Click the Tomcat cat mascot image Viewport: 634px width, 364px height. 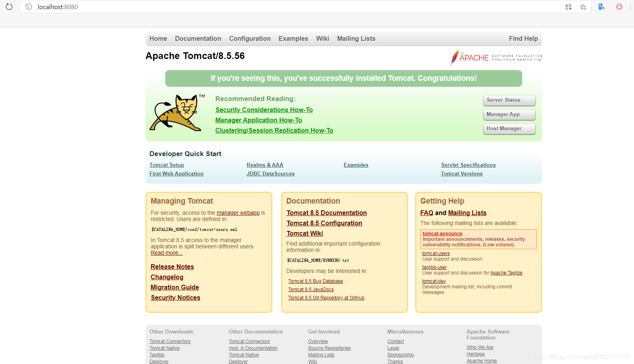(x=177, y=112)
